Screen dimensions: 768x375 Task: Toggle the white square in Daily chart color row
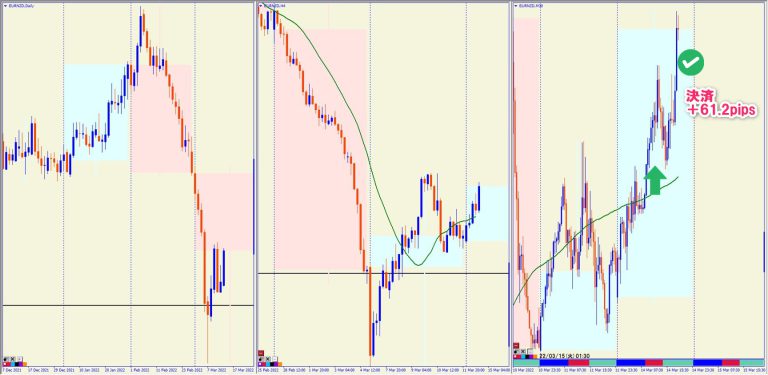(x=5, y=364)
